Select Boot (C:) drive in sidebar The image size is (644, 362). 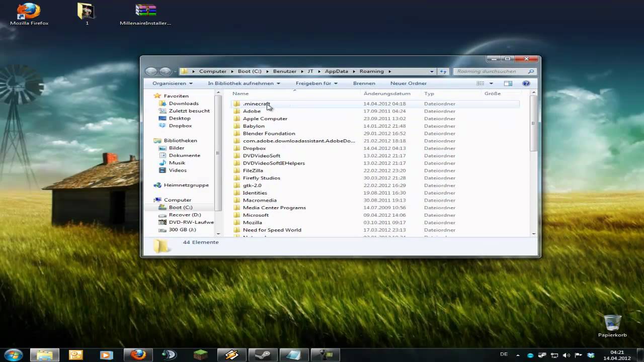(181, 207)
